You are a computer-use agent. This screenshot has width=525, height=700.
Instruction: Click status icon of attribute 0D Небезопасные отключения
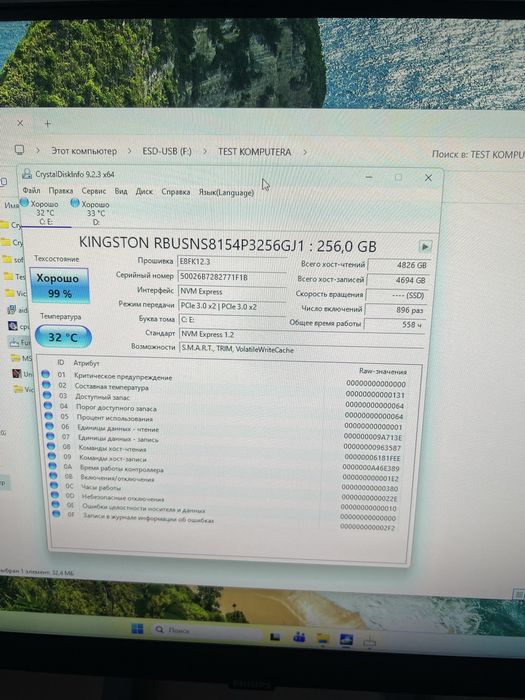[x=55, y=494]
